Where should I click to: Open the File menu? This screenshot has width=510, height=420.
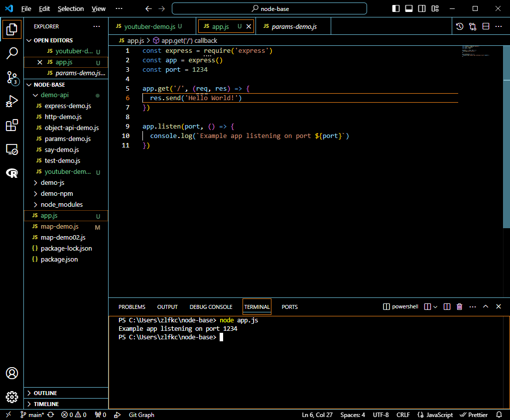[x=26, y=9]
